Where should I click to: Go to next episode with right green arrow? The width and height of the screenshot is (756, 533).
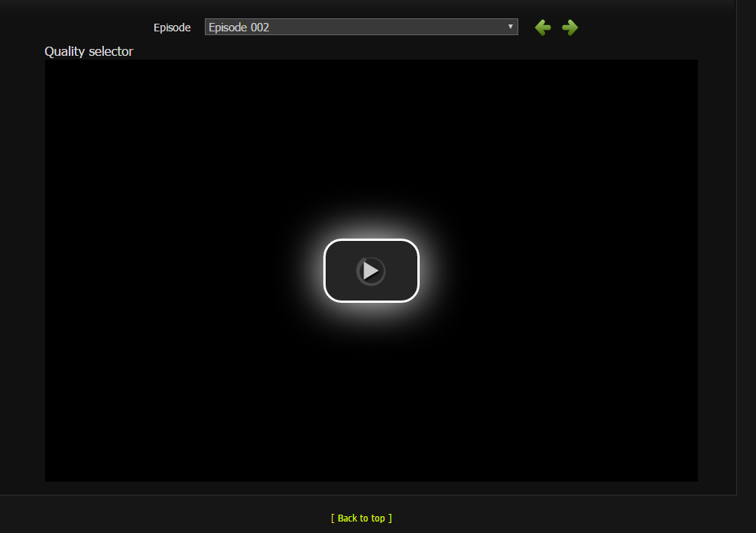pos(570,28)
